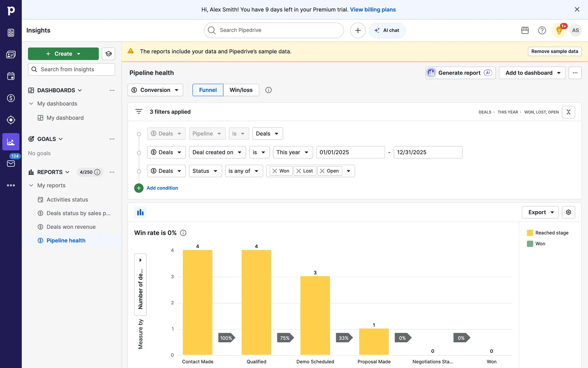Open the This year period dropdown
The image size is (588, 368).
click(292, 152)
